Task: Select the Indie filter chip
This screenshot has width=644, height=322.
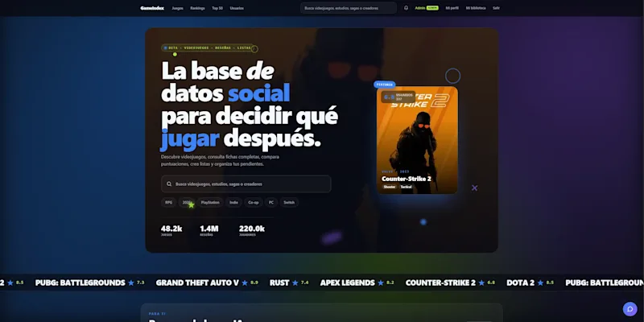Action: (x=233, y=202)
